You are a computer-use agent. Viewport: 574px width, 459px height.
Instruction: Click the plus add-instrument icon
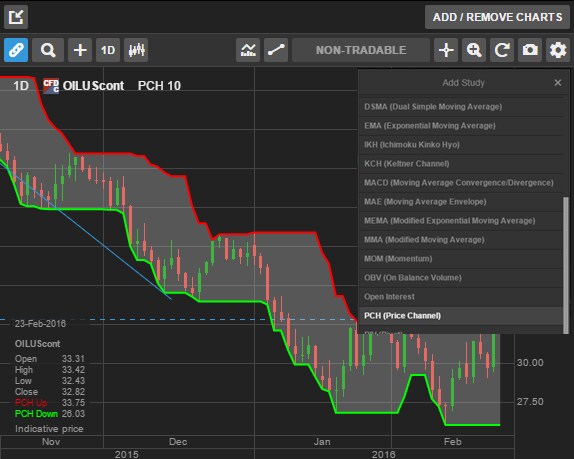80,50
